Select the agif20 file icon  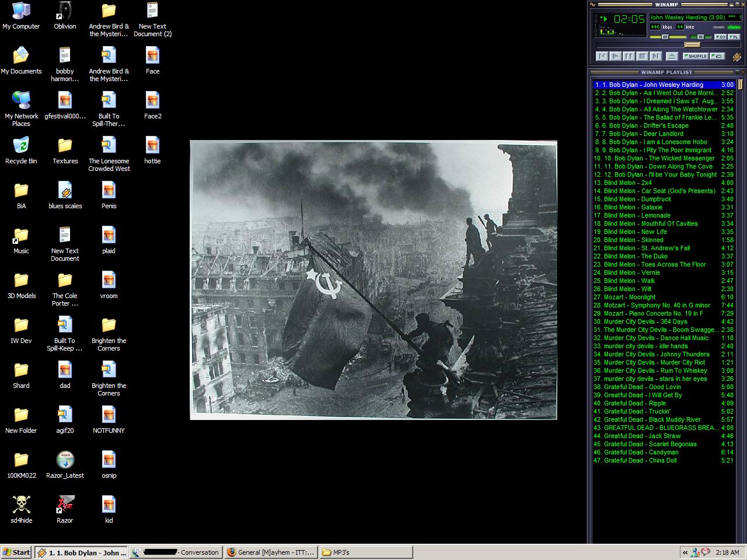click(x=65, y=420)
